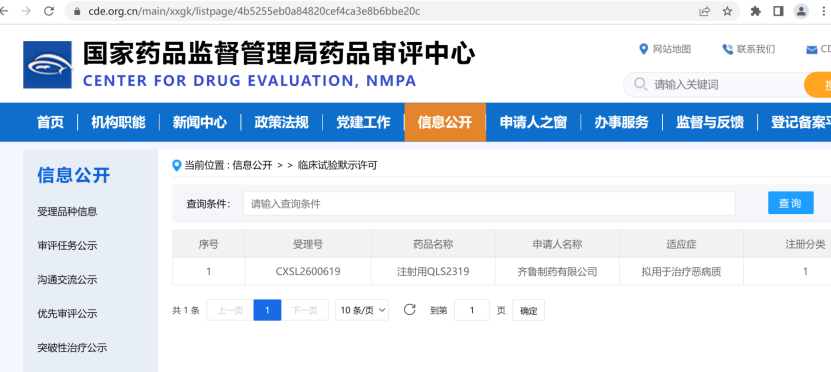
Task: Click the 药品名称 column header
Action: click(433, 244)
